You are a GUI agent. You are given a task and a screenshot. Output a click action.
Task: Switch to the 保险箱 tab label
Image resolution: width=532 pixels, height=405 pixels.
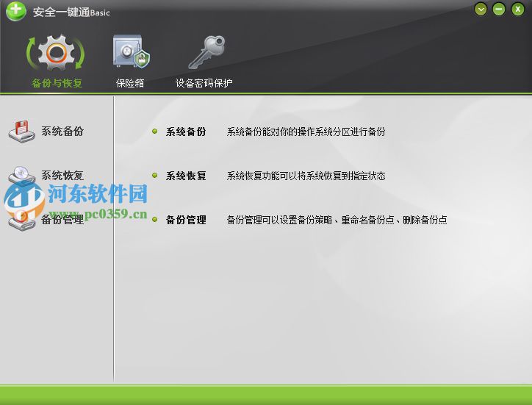(130, 83)
